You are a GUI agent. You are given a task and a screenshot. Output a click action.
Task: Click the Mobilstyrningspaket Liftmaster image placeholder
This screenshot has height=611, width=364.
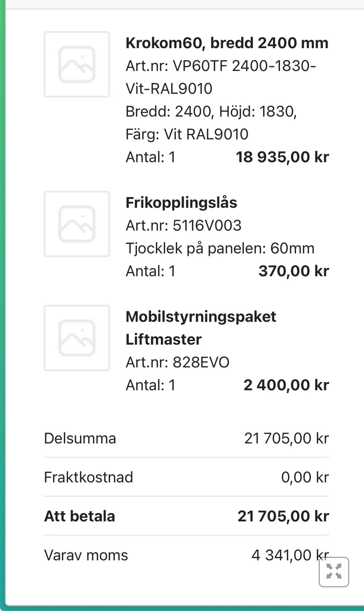(x=77, y=338)
